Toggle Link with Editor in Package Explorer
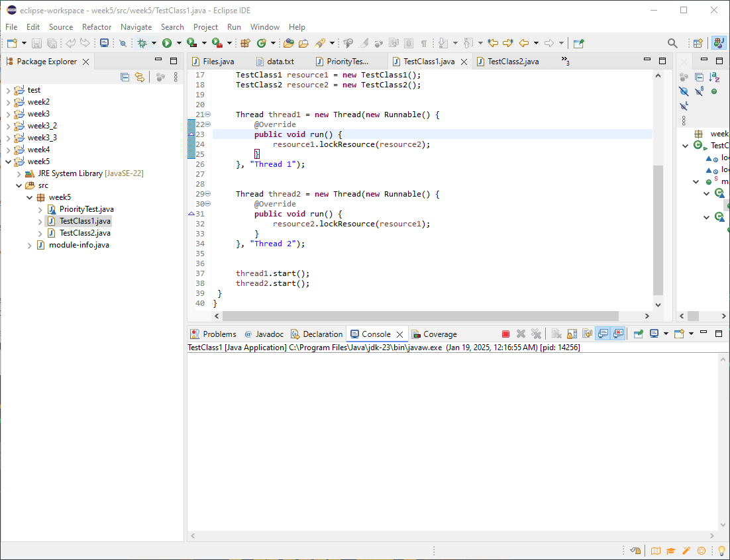This screenshot has height=560, width=730. point(140,77)
